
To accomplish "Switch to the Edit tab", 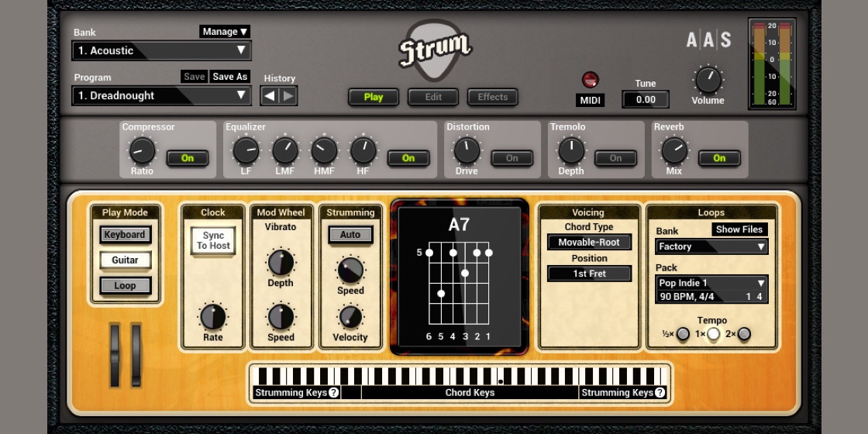I will point(433,97).
